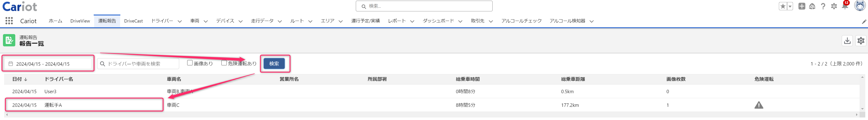
Task: Open the アルコールチェック tab
Action: coord(521,21)
